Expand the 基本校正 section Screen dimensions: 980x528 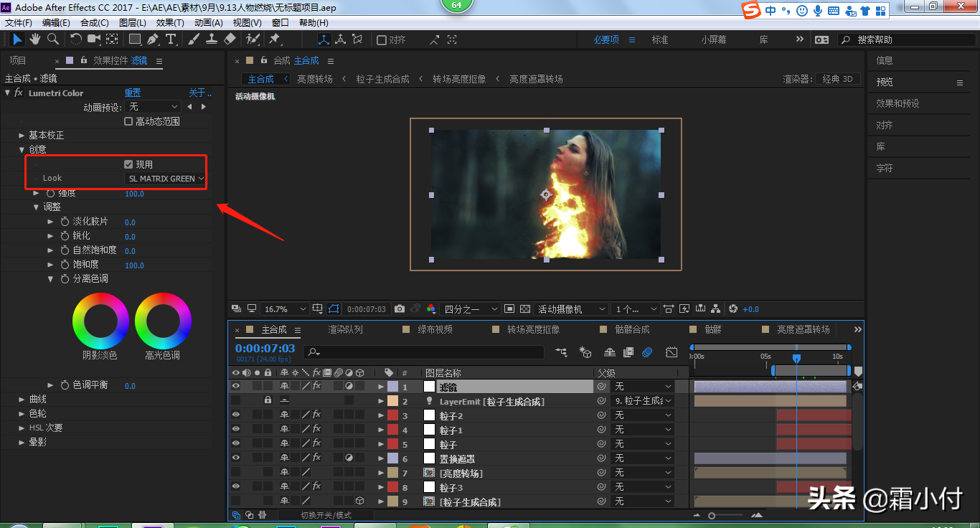(x=22, y=136)
